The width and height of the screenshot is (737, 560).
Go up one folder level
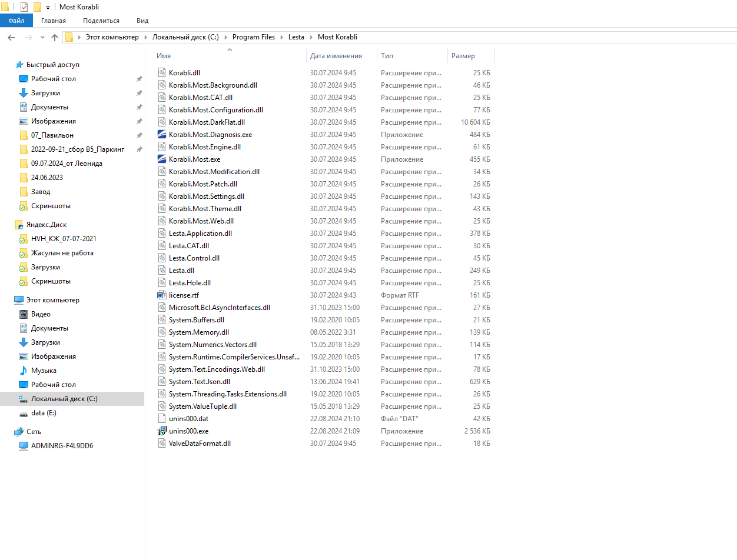click(x=55, y=37)
